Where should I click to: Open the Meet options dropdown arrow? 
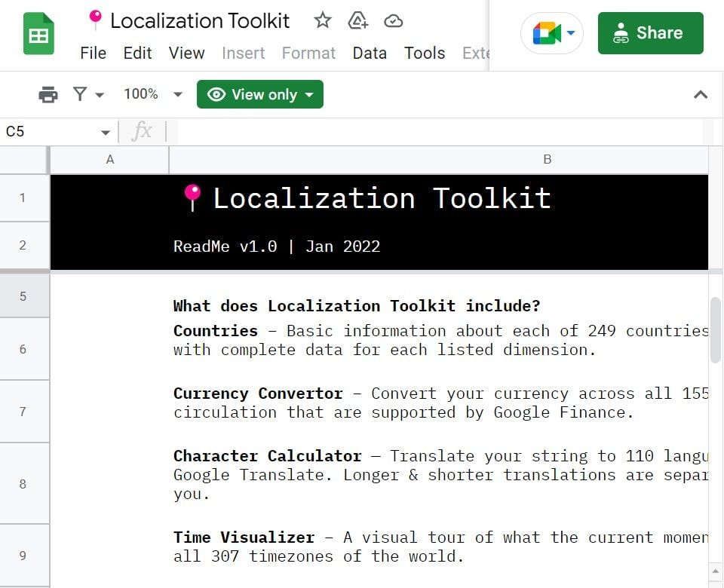pos(571,33)
